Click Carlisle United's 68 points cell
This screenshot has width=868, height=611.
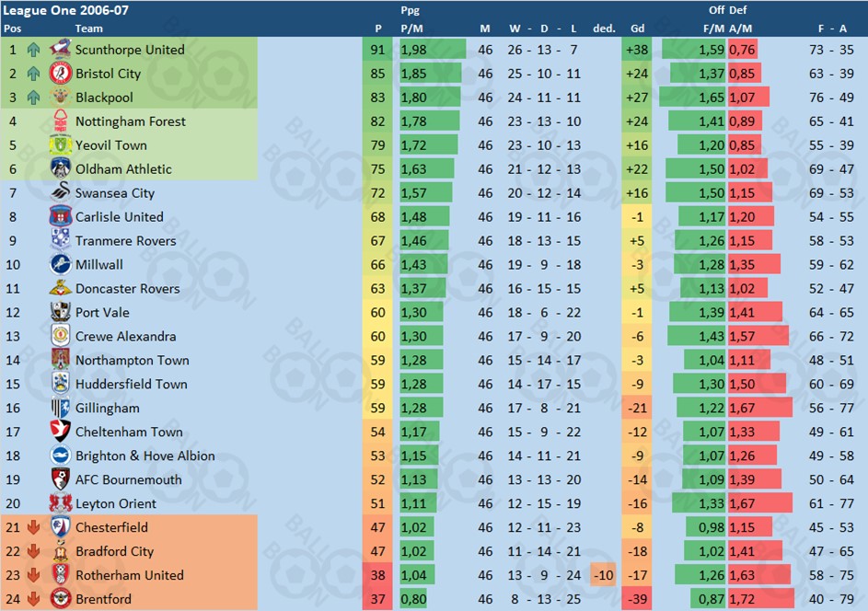point(377,216)
